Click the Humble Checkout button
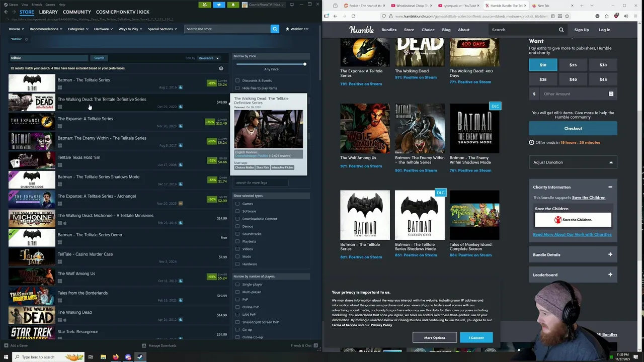This screenshot has width=644, height=362. point(573,128)
